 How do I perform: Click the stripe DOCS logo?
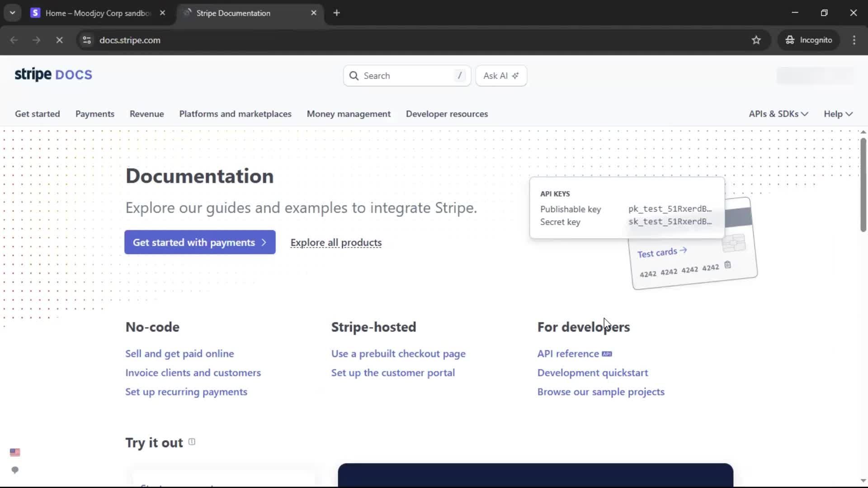pos(53,75)
